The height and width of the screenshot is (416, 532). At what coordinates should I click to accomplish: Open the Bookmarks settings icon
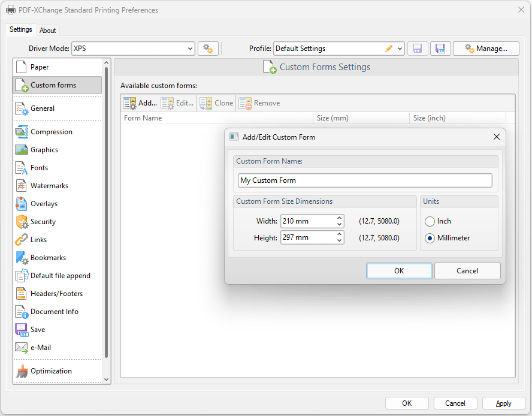[22, 258]
